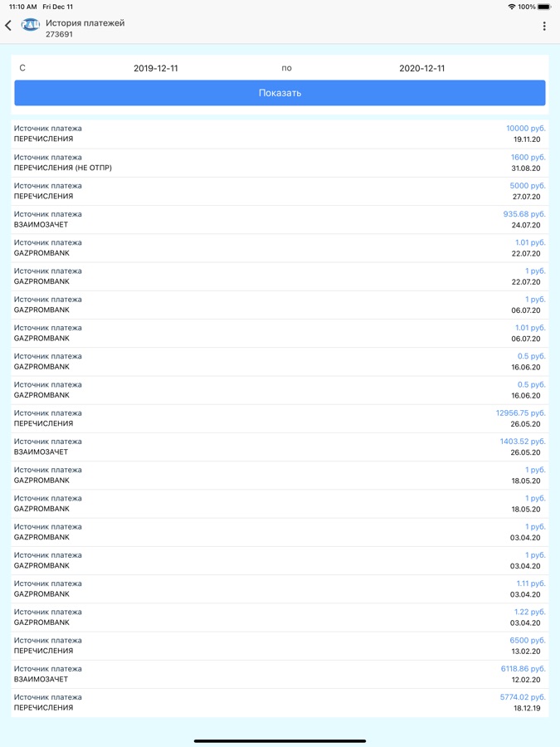The width and height of the screenshot is (560, 747).
Task: Tap the 5000 руб. payment amount link
Action: pyautogui.click(x=527, y=186)
